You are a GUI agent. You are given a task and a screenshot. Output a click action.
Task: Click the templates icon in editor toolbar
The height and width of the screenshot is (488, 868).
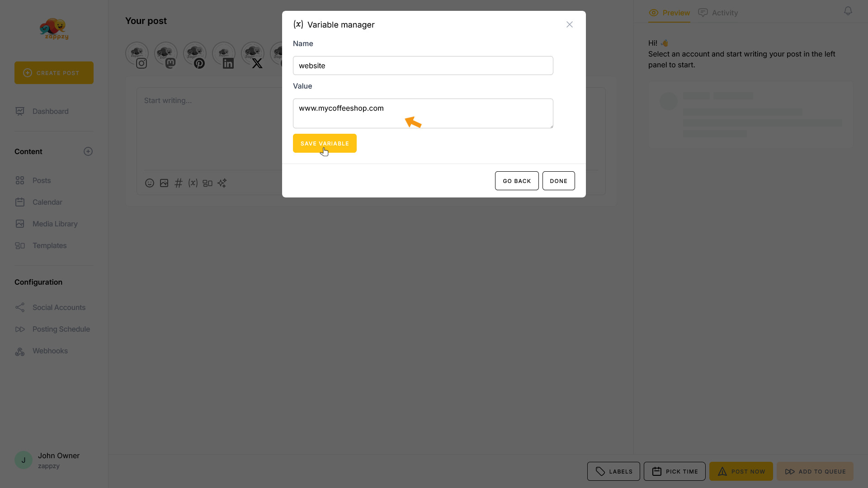coord(208,183)
